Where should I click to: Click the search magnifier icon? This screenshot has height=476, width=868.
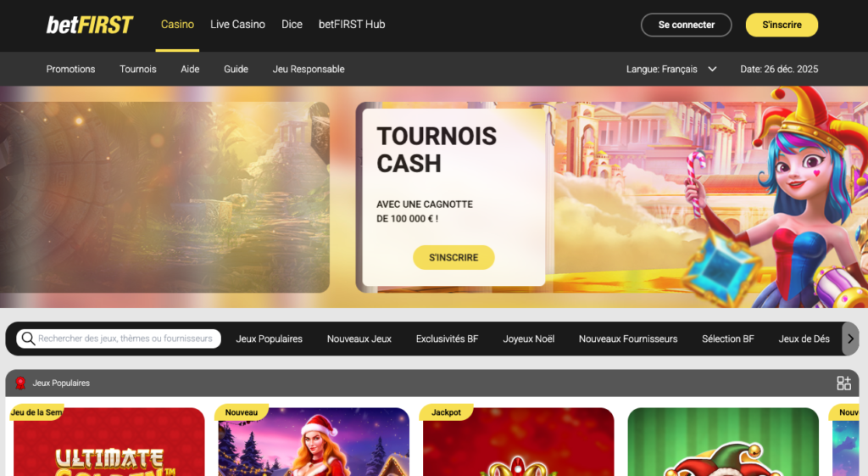coord(28,339)
